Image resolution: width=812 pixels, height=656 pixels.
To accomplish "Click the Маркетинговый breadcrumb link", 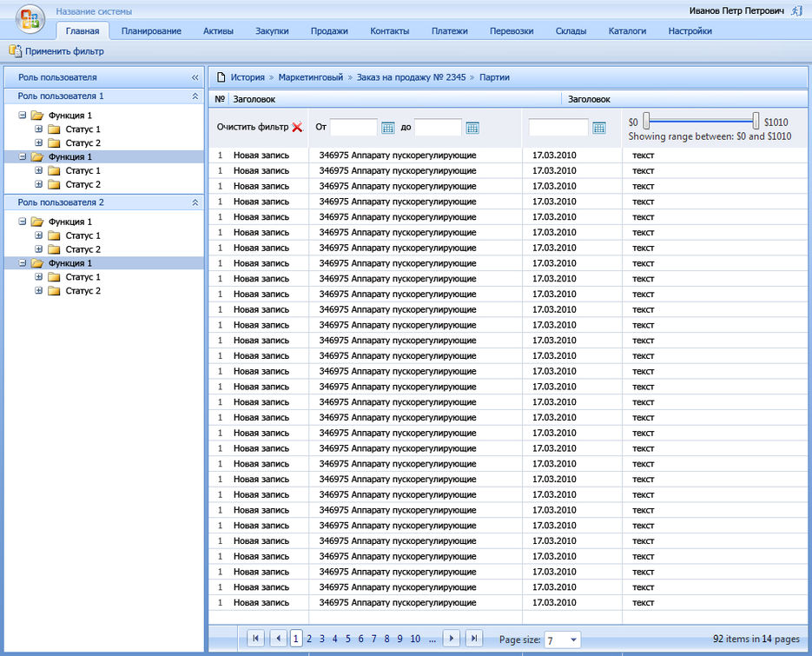I will 311,77.
